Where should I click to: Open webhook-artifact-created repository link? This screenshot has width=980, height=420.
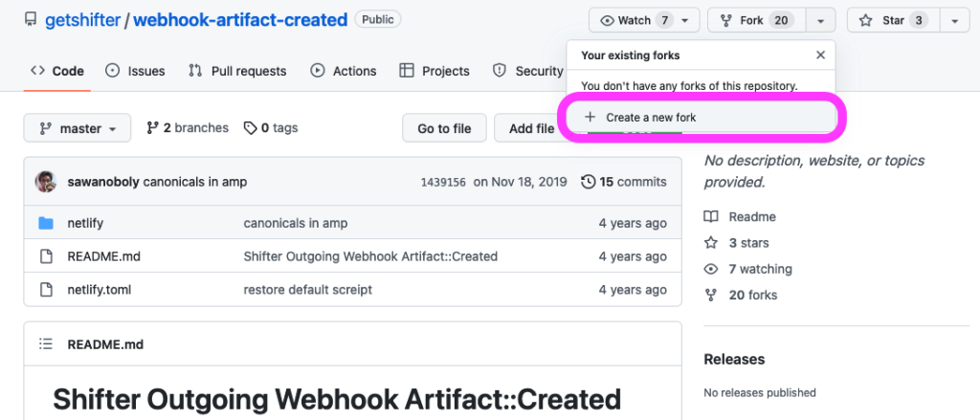[240, 20]
